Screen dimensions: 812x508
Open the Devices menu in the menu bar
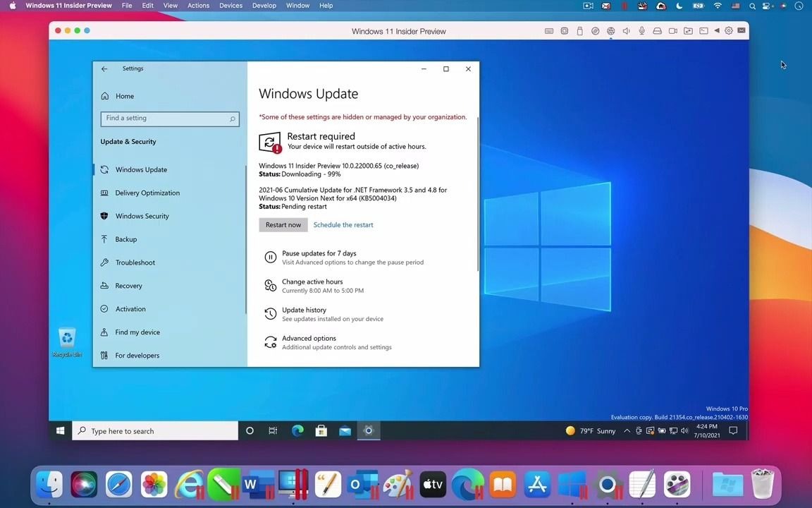coord(230,5)
